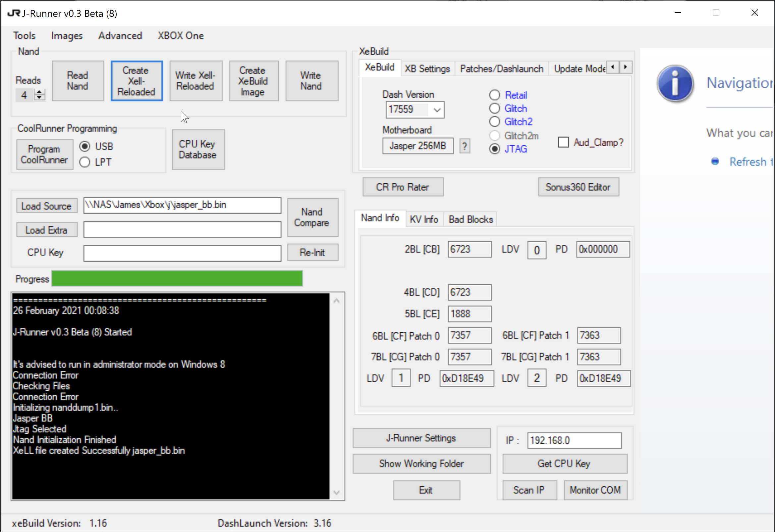Click Create XeBuild Image
The width and height of the screenshot is (775, 532).
pyautogui.click(x=253, y=81)
